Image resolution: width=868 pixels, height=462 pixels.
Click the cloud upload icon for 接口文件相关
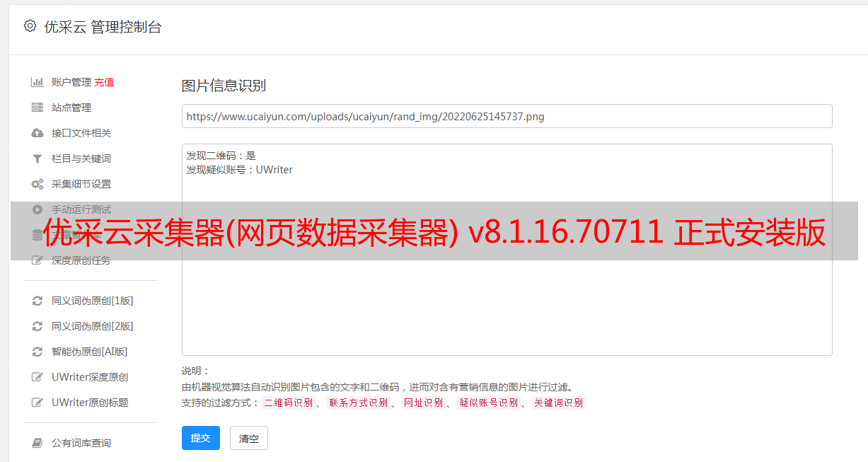(37, 133)
